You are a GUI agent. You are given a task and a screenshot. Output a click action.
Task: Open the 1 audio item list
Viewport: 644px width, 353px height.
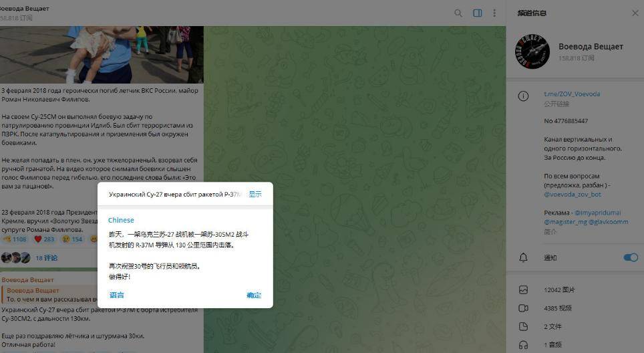coord(553,344)
